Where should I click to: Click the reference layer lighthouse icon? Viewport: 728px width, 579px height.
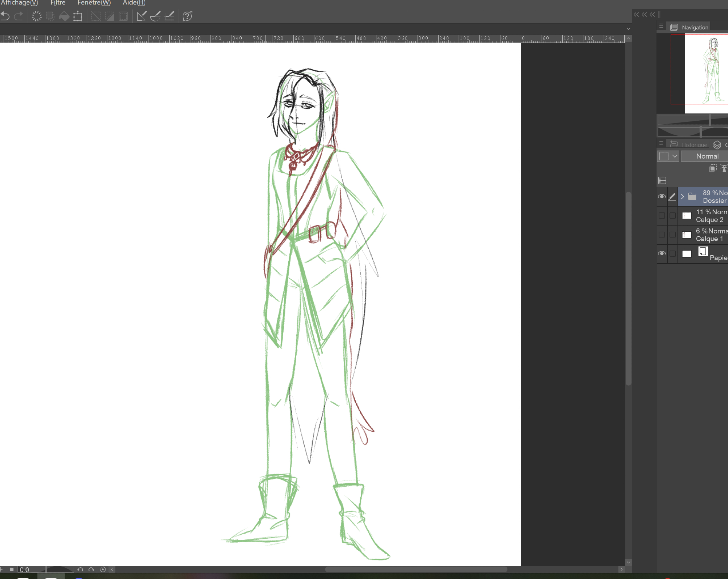[x=724, y=168]
